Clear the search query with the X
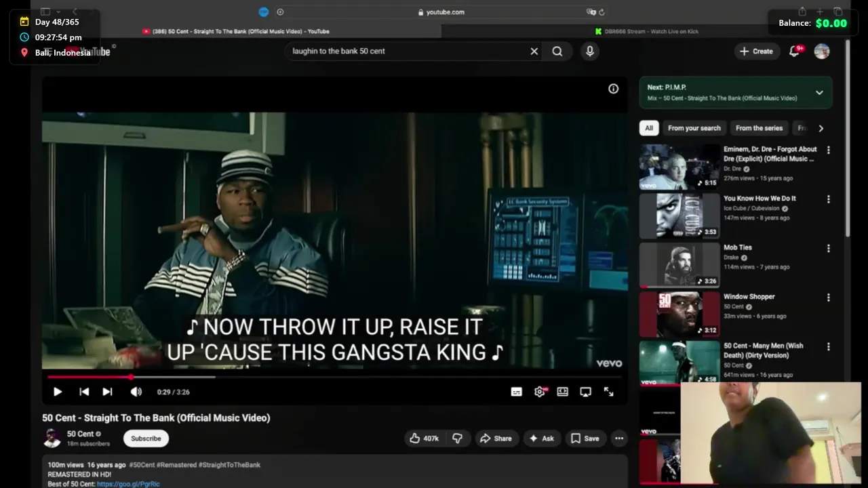Viewport: 868px width, 488px height. [x=534, y=51]
